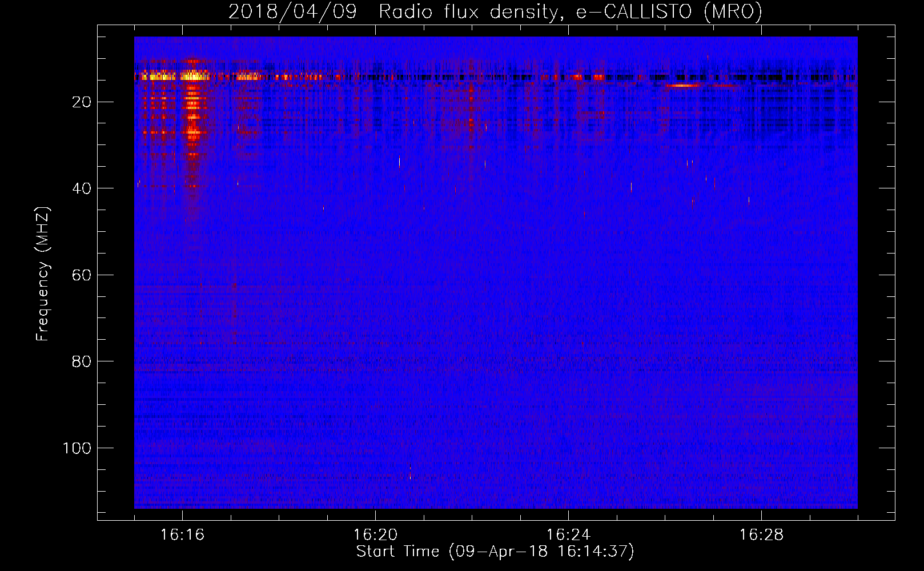924x571 pixels.
Task: Click the 100 MHz tick label
Action: tap(77, 448)
